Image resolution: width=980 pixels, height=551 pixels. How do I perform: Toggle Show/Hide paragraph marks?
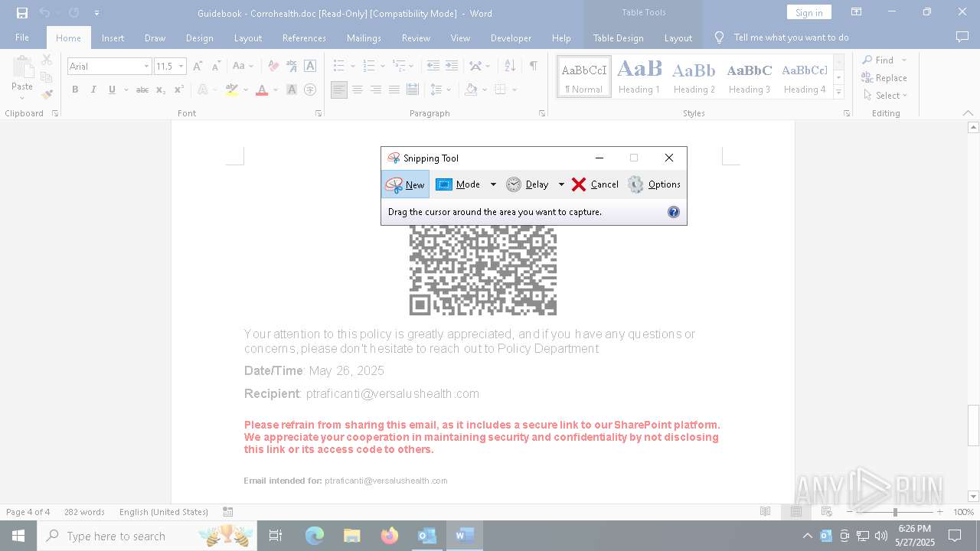533,67
